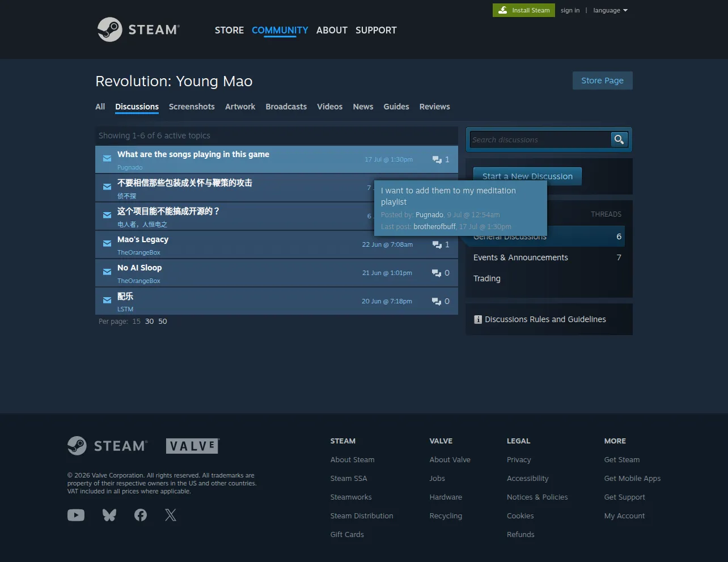Open the Bluesky butterfly icon in the footer
Screen dimensions: 728x562
(109, 515)
